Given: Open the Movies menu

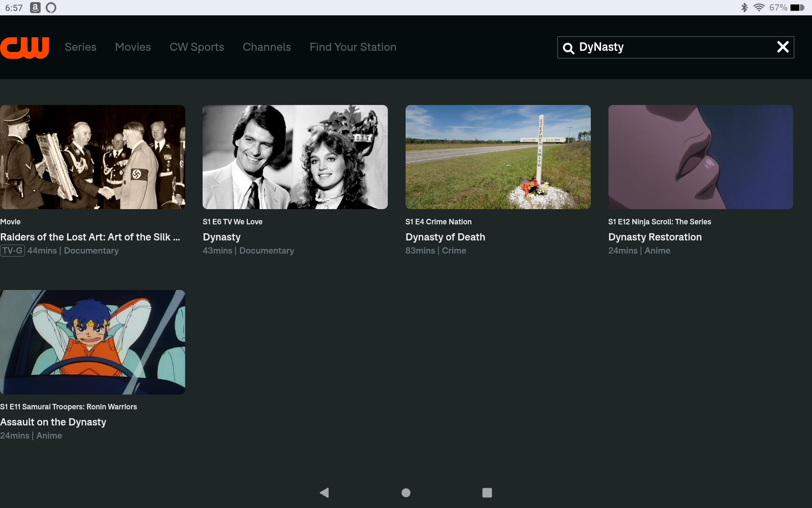Looking at the screenshot, I should [x=133, y=47].
